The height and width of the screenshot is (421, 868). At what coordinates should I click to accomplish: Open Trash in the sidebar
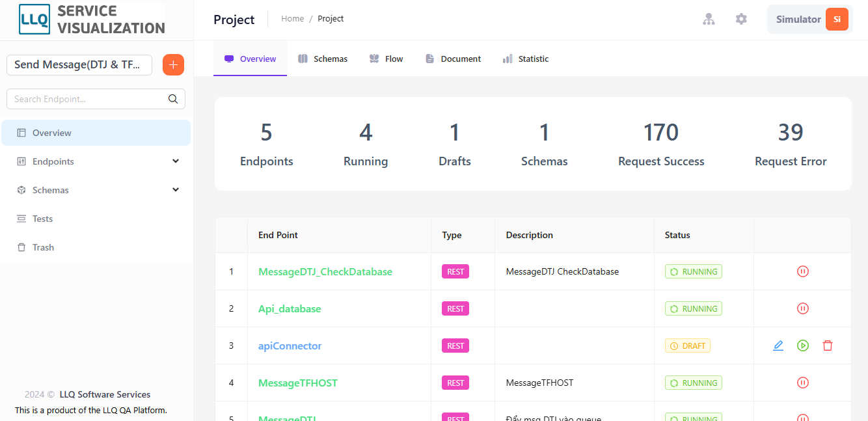click(96, 247)
